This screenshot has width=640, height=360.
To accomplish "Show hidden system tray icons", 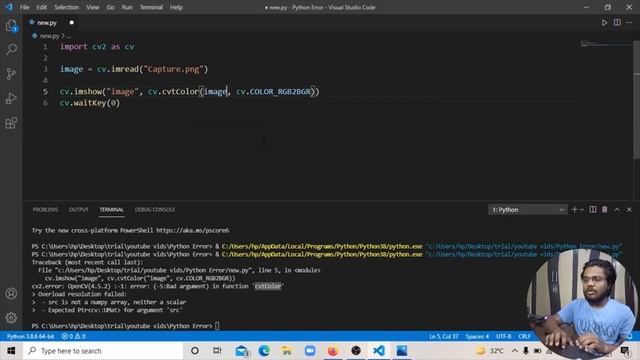I will [x=515, y=351].
